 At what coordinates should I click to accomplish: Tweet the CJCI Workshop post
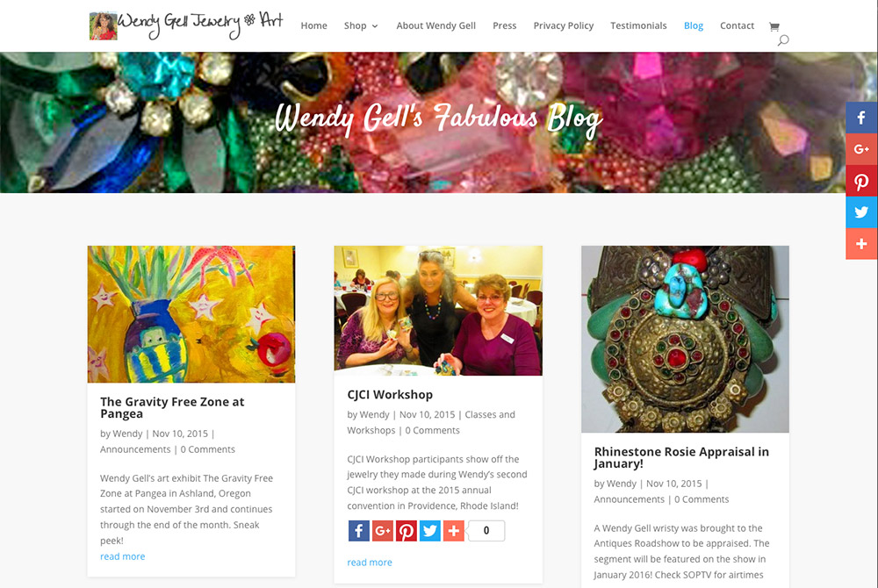click(x=430, y=530)
